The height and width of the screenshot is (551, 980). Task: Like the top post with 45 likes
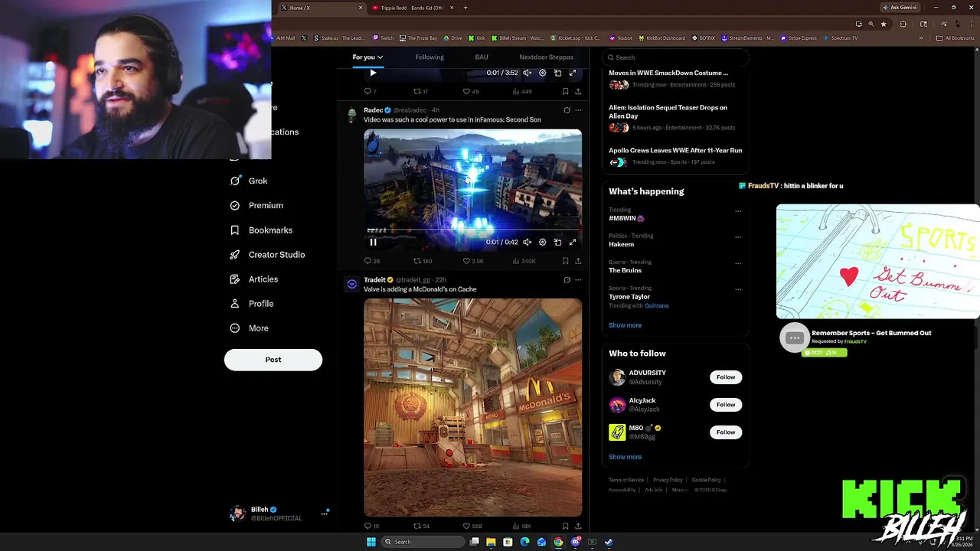tap(470, 91)
